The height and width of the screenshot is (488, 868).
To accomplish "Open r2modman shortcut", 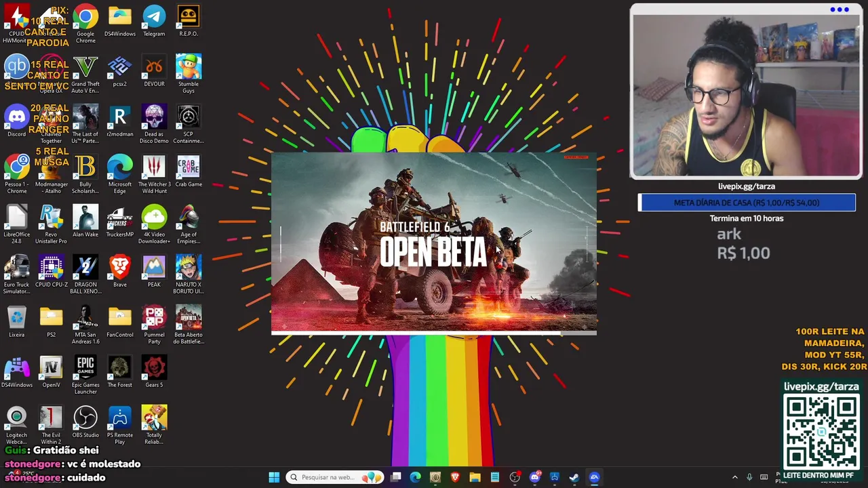I will pos(120,121).
